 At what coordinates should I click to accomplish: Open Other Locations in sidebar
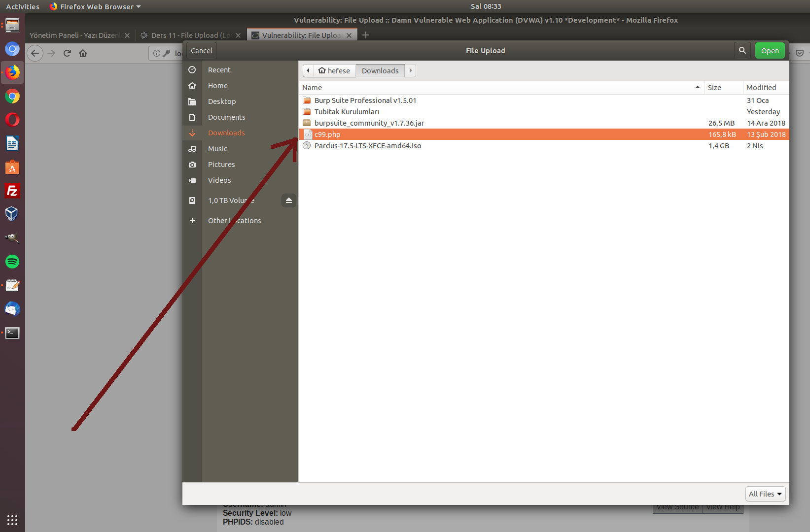coord(234,221)
